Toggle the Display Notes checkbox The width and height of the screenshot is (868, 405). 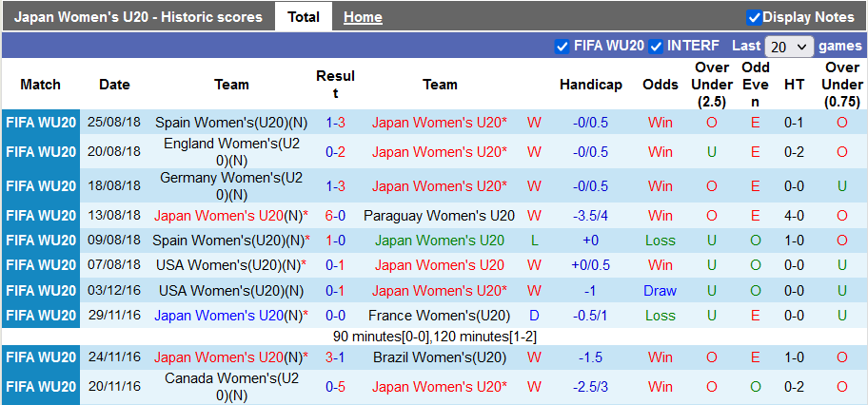point(754,17)
